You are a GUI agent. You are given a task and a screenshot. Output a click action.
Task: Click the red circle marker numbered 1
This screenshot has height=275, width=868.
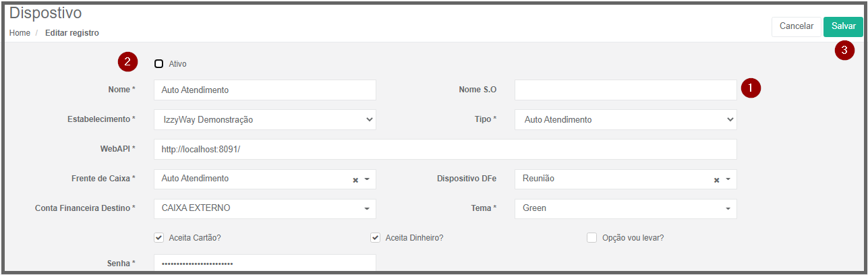[751, 88]
